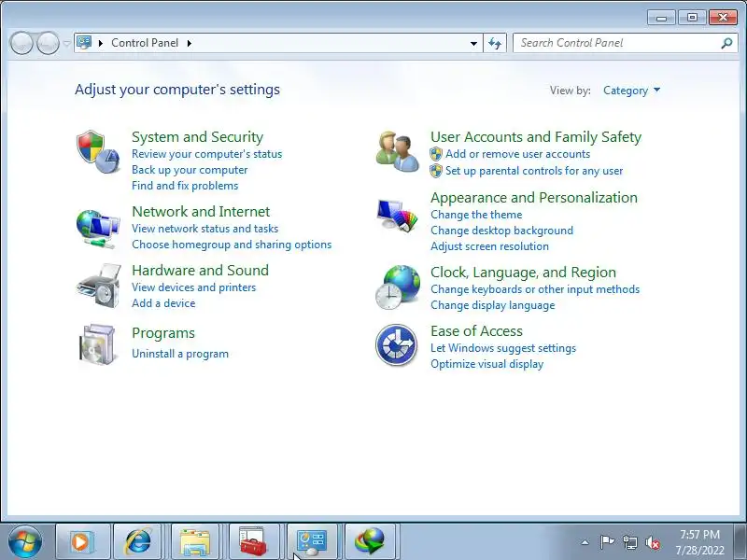This screenshot has width=747, height=560.
Task: Open System and Security heading
Action: click(197, 137)
